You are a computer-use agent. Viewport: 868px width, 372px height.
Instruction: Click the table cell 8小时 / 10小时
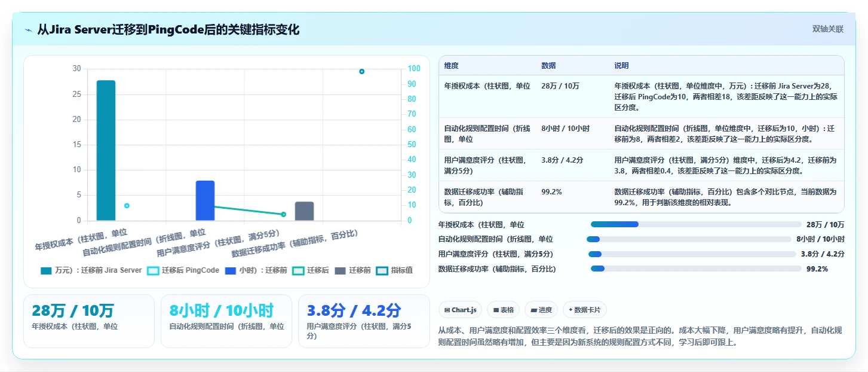pyautogui.click(x=565, y=129)
